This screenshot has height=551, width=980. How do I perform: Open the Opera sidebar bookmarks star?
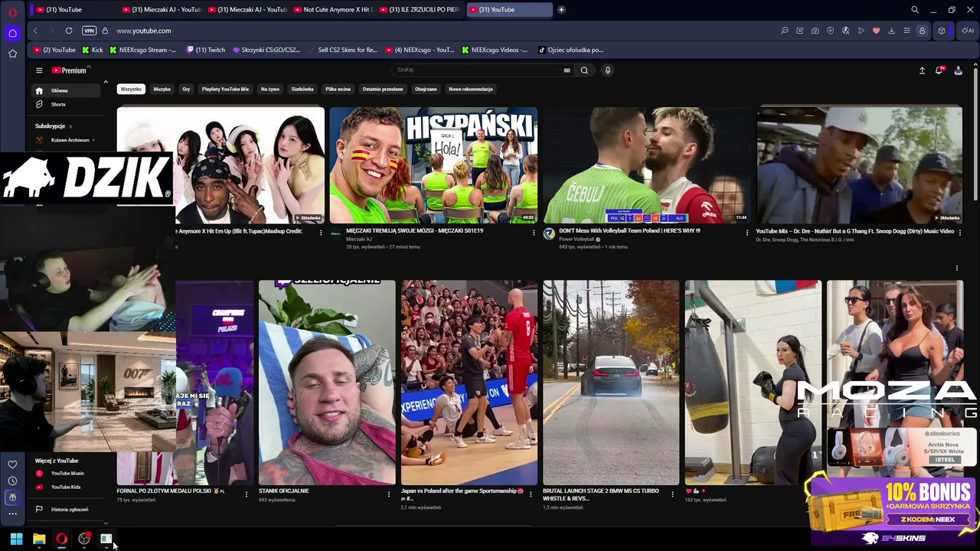[x=12, y=54]
